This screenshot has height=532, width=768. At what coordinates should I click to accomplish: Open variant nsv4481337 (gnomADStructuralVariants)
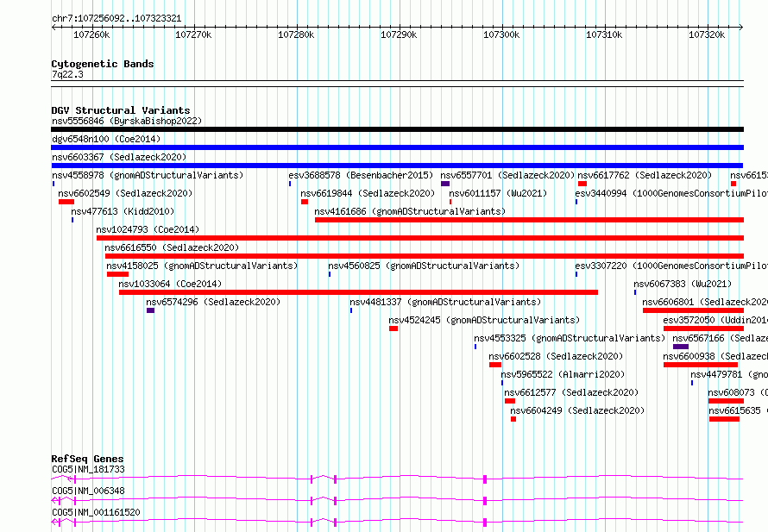(446, 302)
